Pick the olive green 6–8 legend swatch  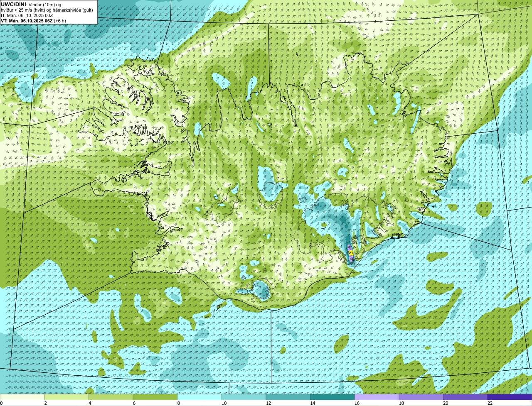point(155,397)
